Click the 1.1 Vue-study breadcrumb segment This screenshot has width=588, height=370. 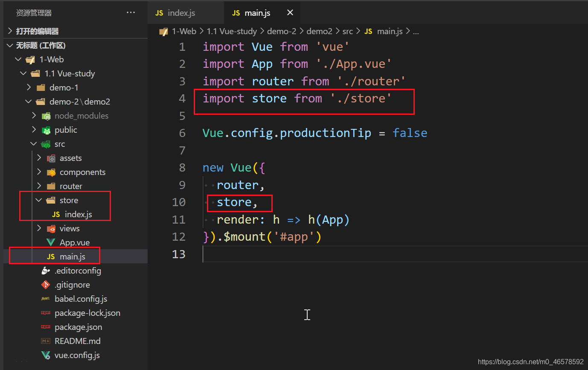click(232, 31)
